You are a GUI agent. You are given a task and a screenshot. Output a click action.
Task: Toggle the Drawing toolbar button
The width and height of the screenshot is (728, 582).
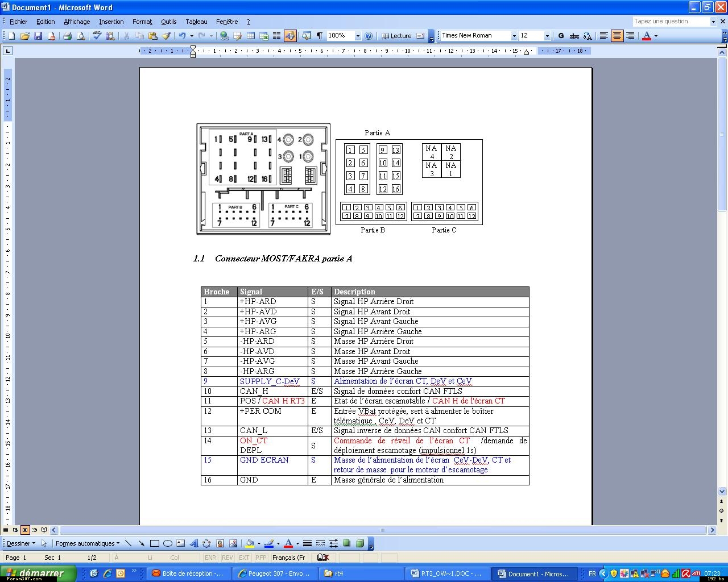point(290,36)
